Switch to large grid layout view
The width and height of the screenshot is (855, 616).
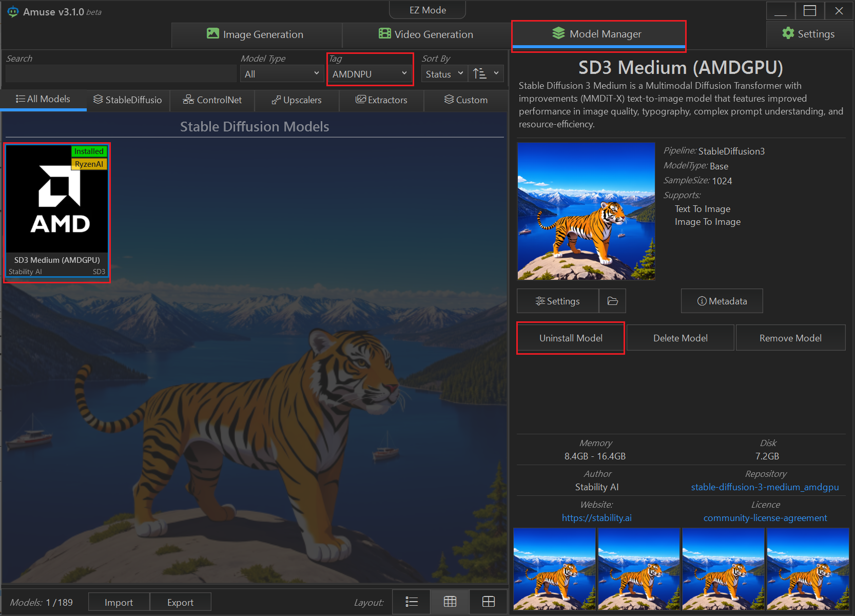point(489,602)
